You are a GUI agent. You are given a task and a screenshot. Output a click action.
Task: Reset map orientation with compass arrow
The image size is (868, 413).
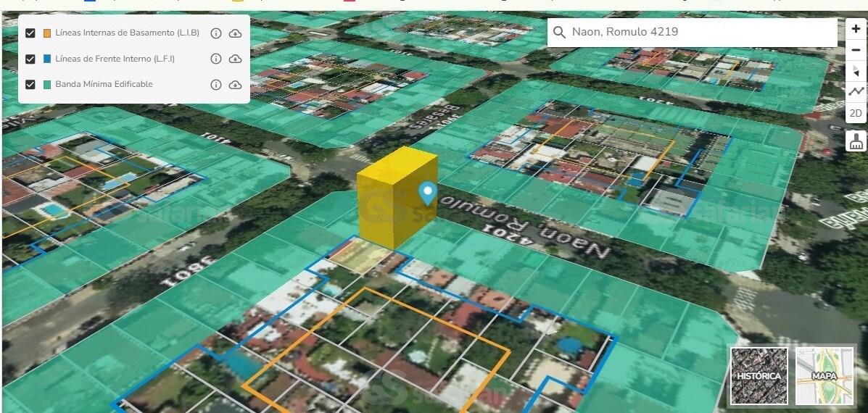(856, 71)
